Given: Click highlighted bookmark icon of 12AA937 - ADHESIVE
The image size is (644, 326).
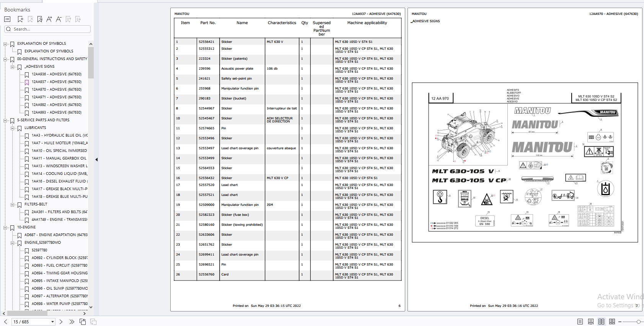Looking at the screenshot, I should (x=27, y=82).
